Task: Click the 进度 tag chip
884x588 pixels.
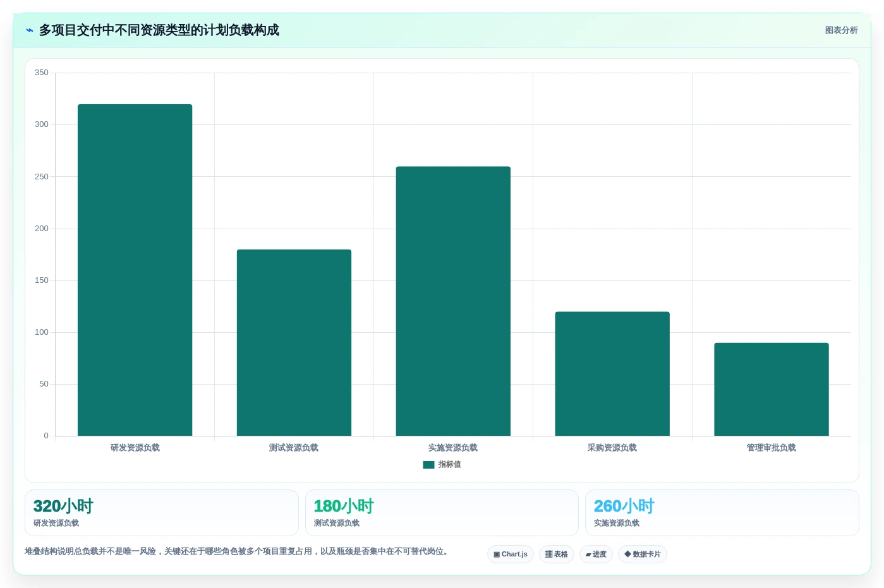Action: (596, 555)
